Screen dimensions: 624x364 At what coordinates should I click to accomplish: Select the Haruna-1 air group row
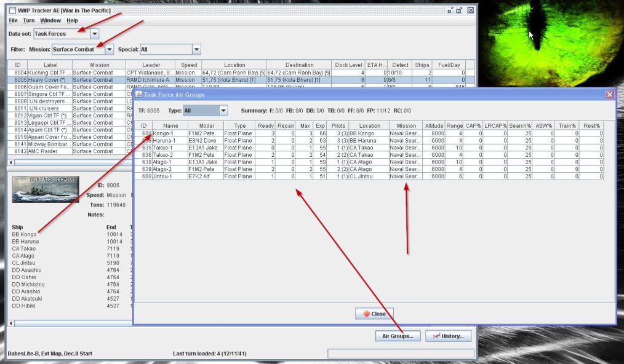click(x=369, y=140)
